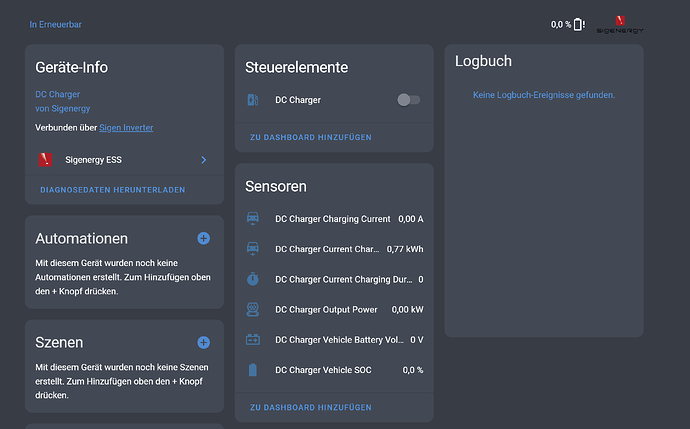Click the Steuerelemente heading
The image size is (690, 429).
[297, 67]
